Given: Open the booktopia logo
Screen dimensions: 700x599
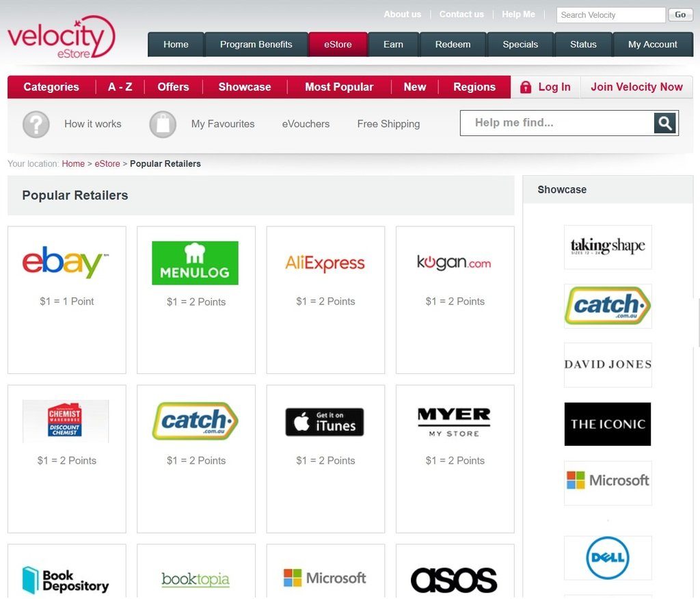Looking at the screenshot, I should tap(196, 579).
